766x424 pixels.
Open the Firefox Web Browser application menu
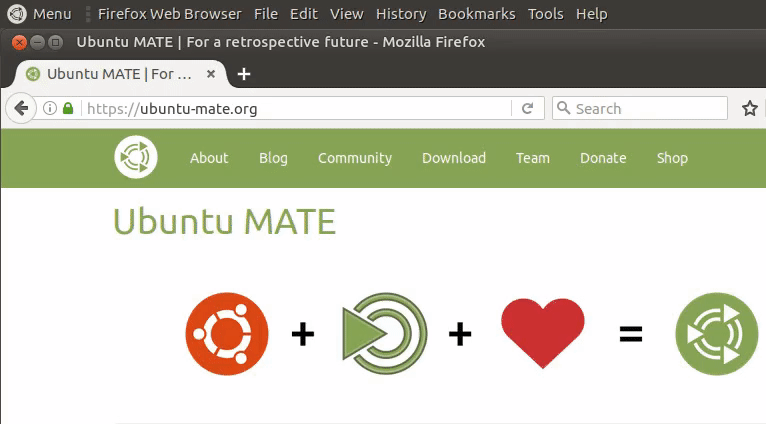(170, 14)
